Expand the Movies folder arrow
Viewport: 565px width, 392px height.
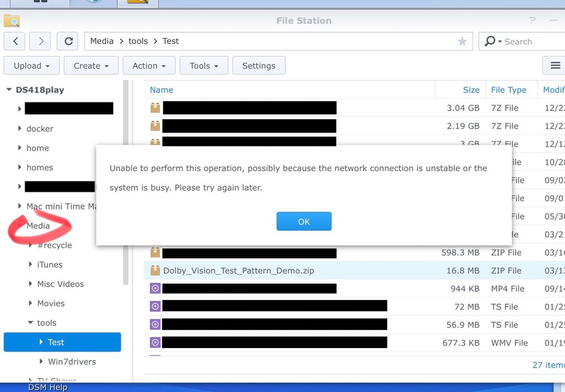tap(30, 303)
